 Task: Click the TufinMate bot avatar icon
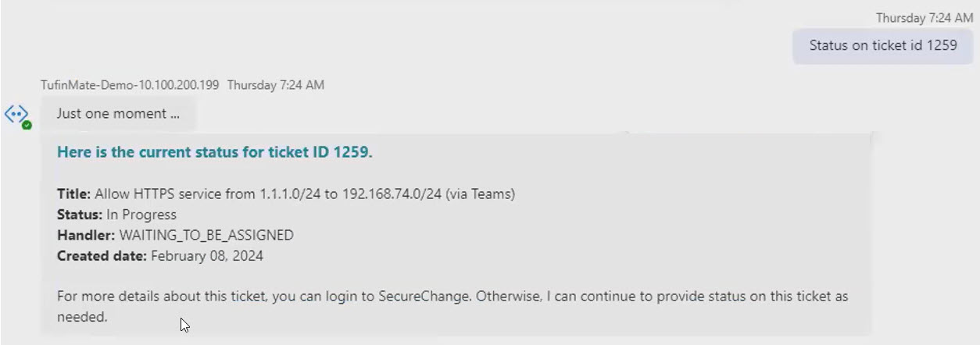click(x=16, y=114)
